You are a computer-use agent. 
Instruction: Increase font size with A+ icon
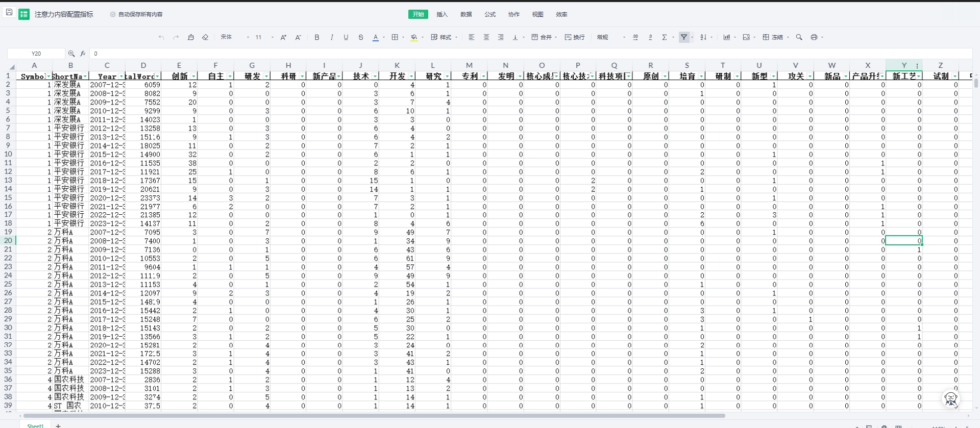[x=283, y=37]
